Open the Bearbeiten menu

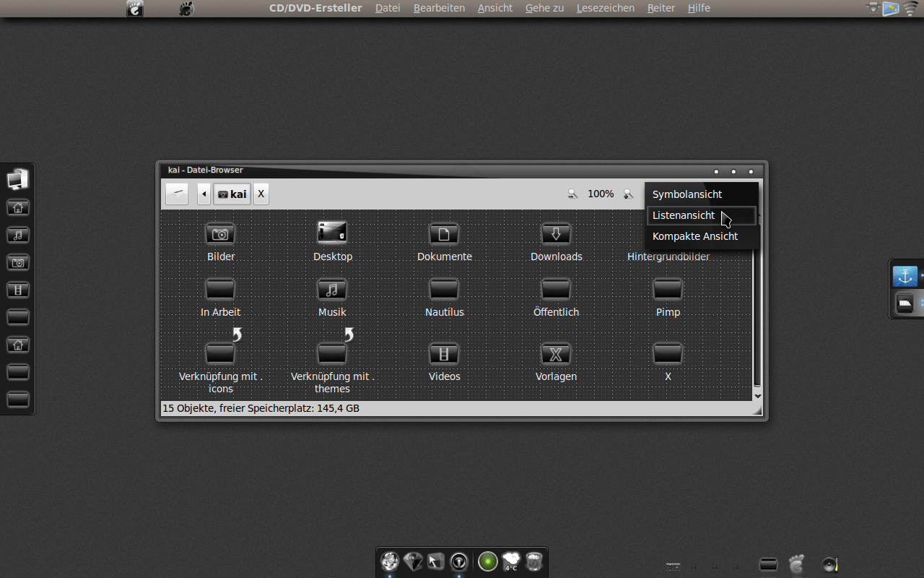439,8
